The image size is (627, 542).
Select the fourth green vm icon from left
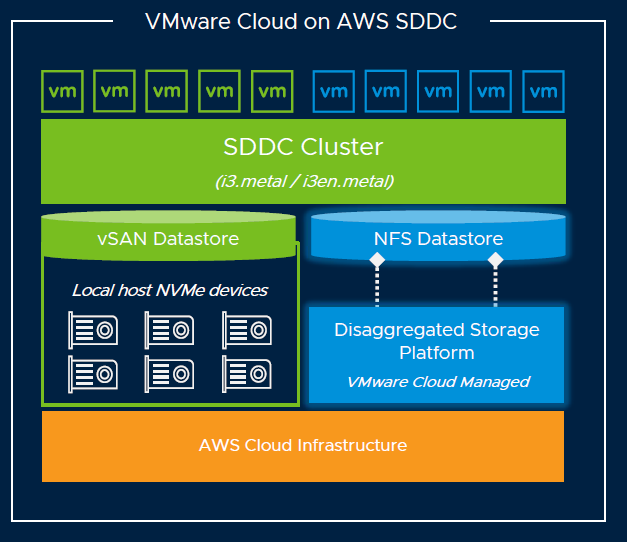tap(220, 91)
